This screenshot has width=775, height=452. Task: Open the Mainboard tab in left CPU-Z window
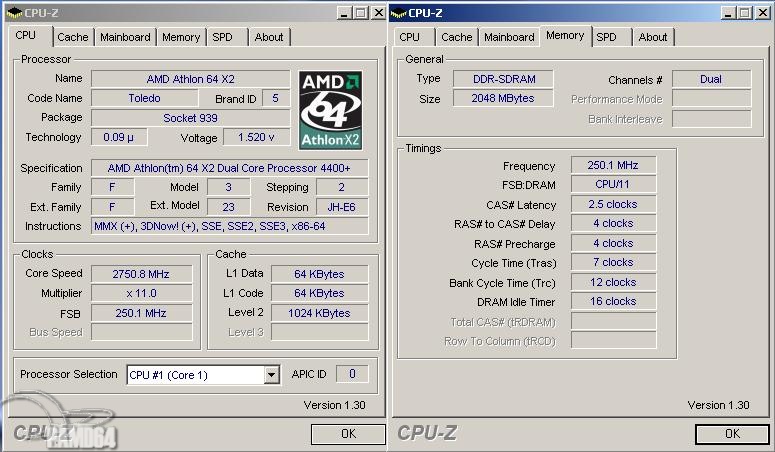coord(125,37)
